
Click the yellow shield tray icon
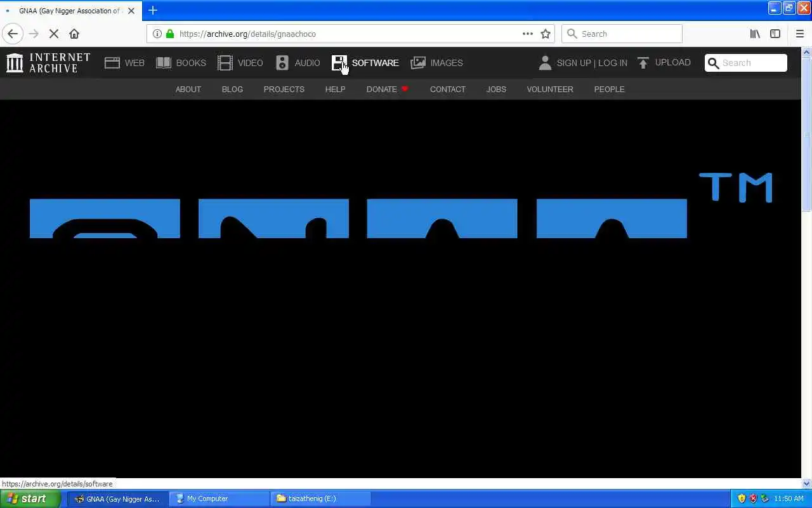pyautogui.click(x=742, y=498)
